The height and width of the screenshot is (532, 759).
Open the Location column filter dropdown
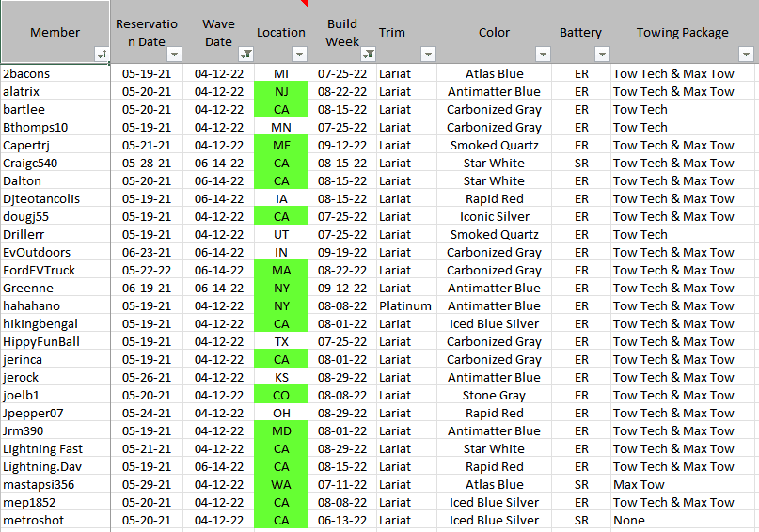pyautogui.click(x=299, y=55)
